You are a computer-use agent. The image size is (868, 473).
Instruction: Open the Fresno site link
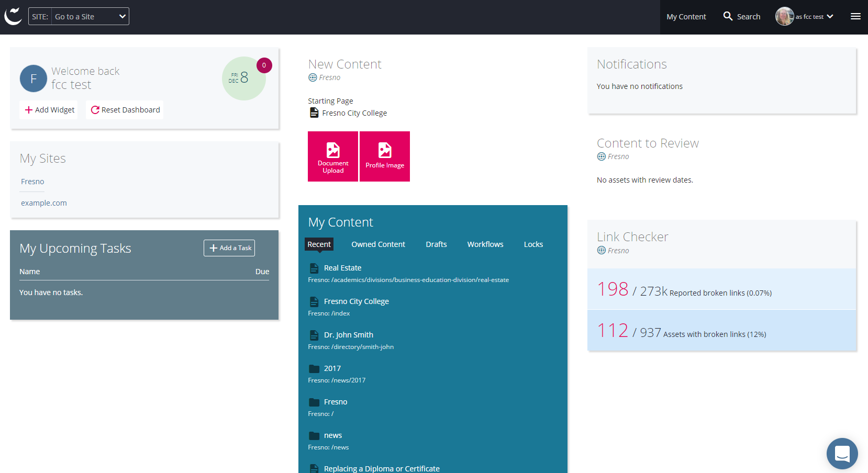click(x=32, y=182)
